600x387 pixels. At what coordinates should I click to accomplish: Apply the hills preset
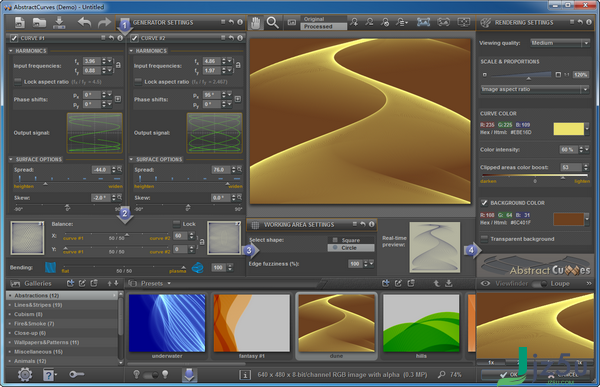coord(421,323)
